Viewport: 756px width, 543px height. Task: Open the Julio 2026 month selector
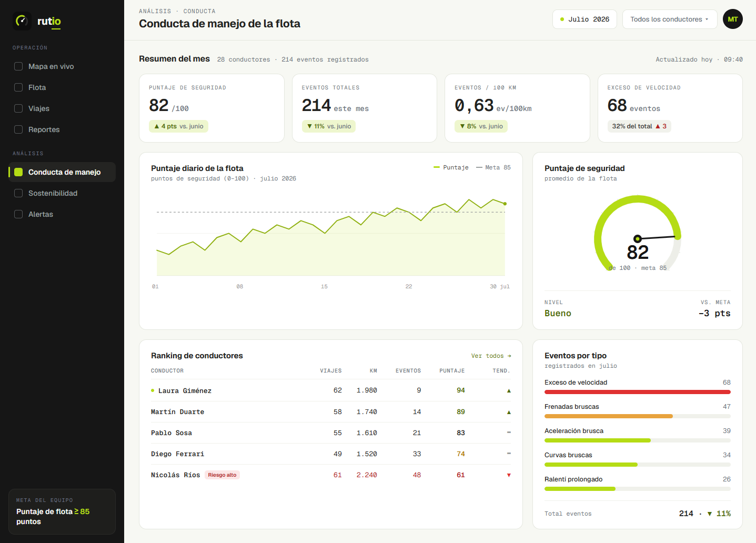[x=584, y=19]
